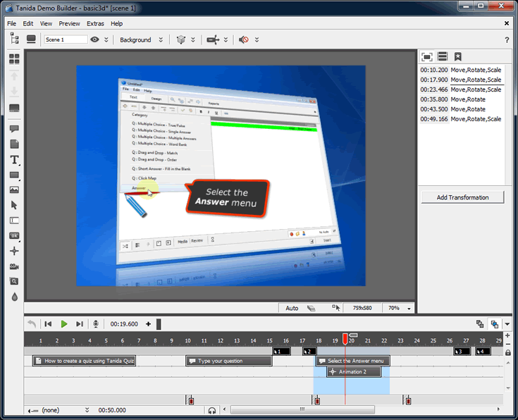Select the OK button tool
This screenshot has height=420, width=518.
[14, 235]
